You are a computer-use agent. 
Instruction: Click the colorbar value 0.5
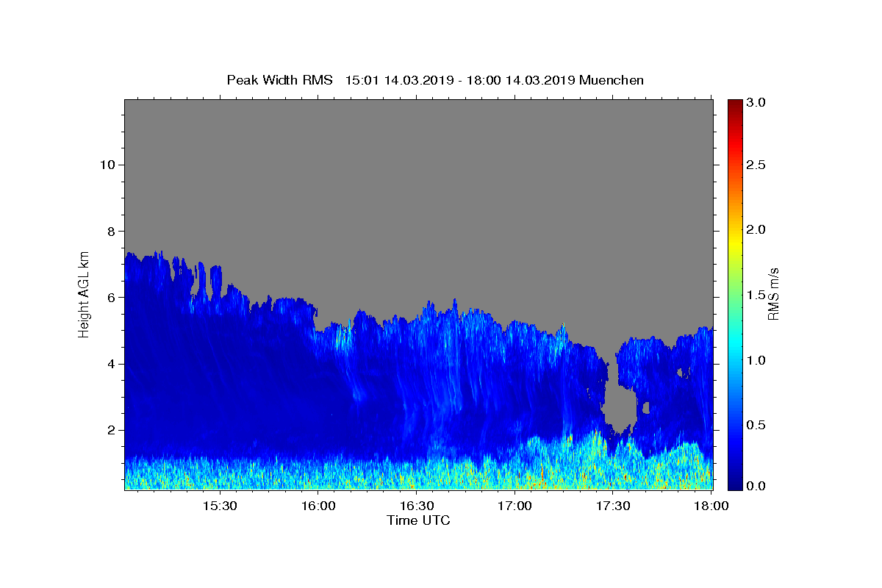pyautogui.click(x=756, y=425)
